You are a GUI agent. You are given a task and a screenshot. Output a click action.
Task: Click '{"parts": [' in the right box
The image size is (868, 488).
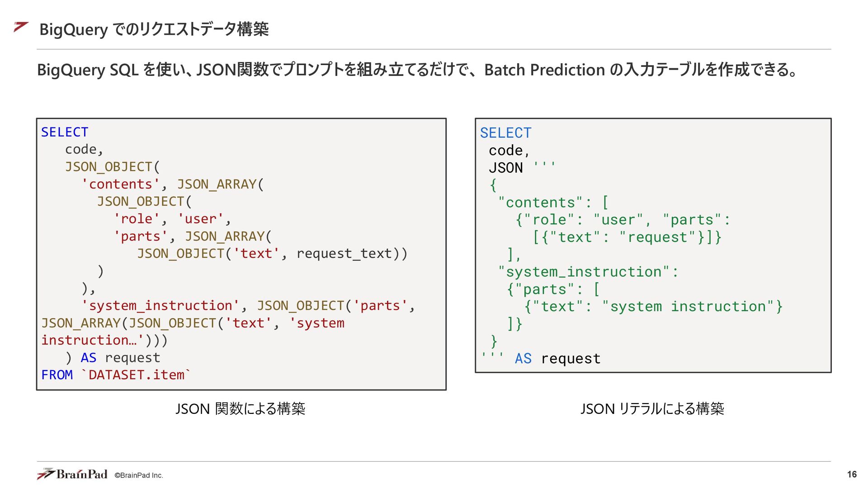pos(553,289)
